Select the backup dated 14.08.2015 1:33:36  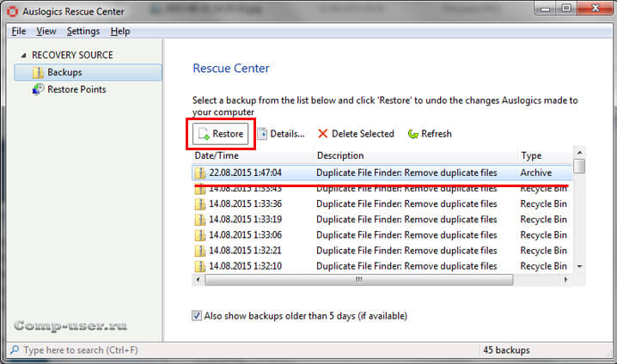click(382, 203)
